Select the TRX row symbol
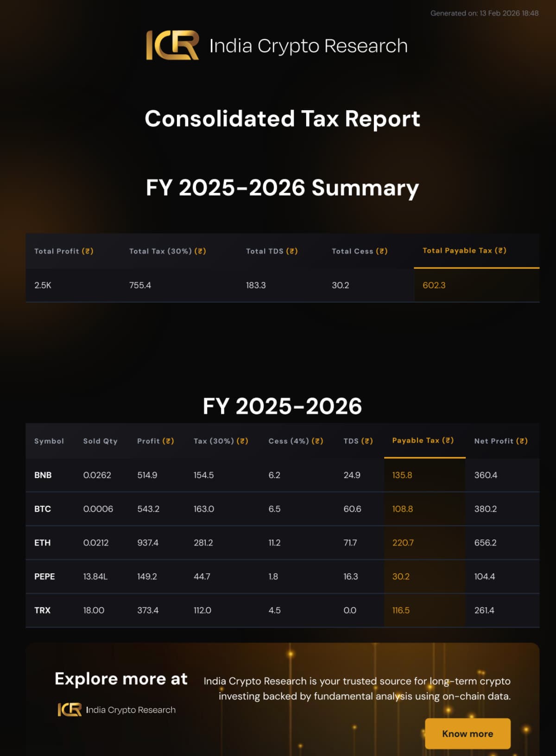This screenshot has width=556, height=756. [42, 610]
